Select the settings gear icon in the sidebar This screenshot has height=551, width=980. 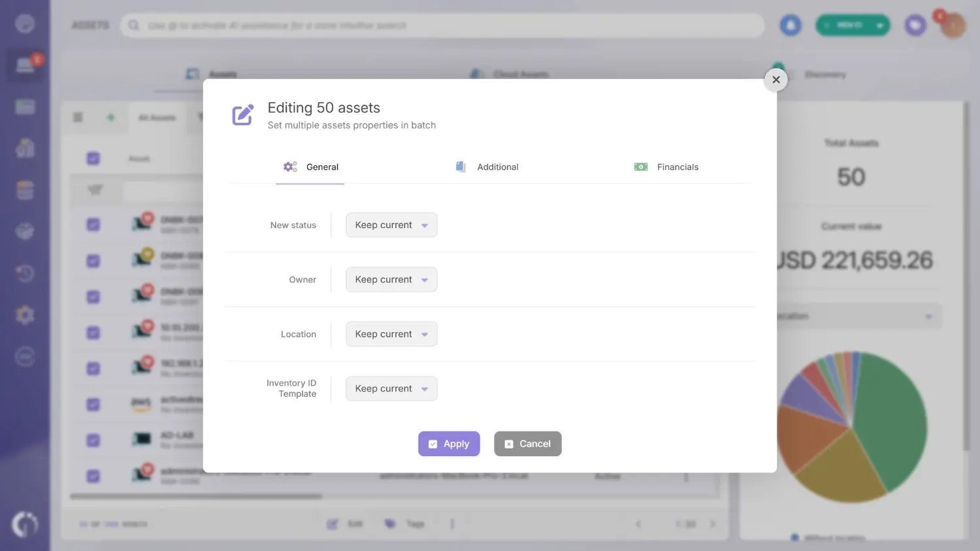coord(25,314)
